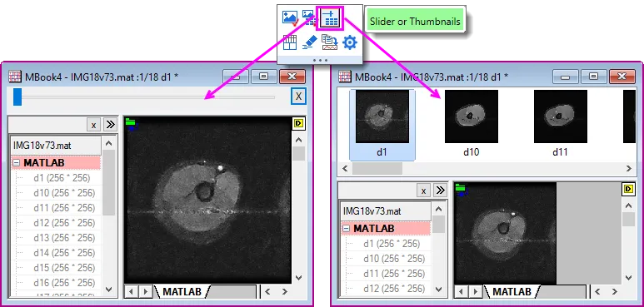Viewport: 644px width, 307px height.
Task: Click down arrow of right window tree scrollbar
Action: 439,289
